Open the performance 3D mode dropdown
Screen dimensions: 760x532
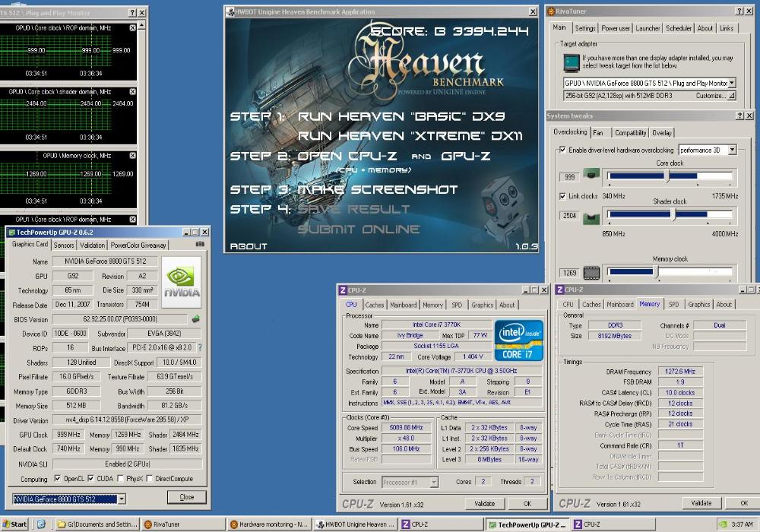(x=732, y=150)
